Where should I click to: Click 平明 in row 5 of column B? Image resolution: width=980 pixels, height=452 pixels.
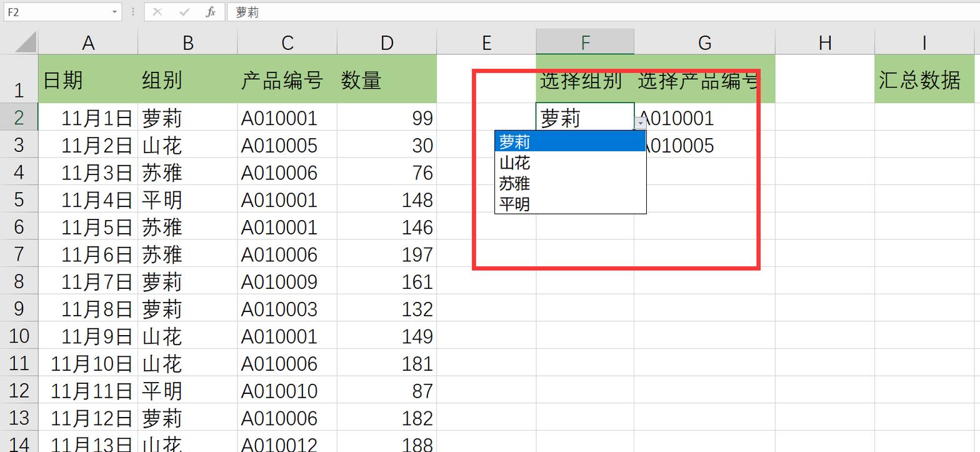point(187,199)
